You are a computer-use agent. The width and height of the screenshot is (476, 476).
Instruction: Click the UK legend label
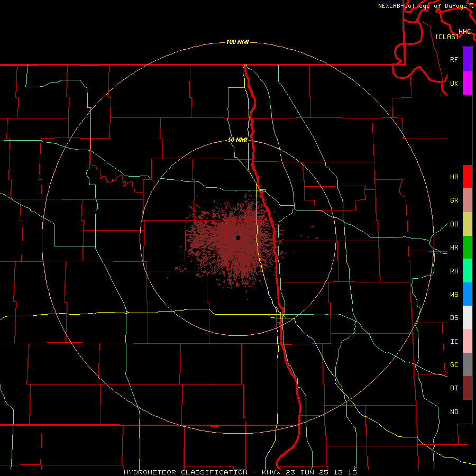click(454, 83)
